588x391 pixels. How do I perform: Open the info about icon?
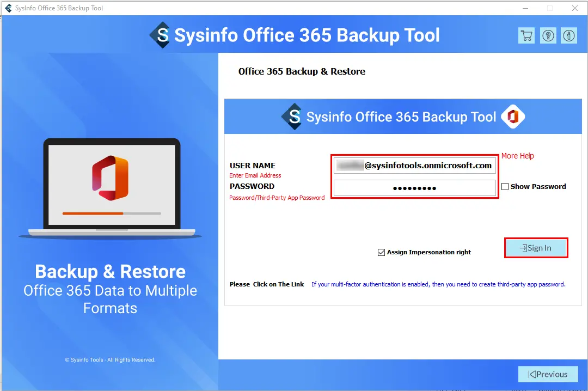(569, 35)
